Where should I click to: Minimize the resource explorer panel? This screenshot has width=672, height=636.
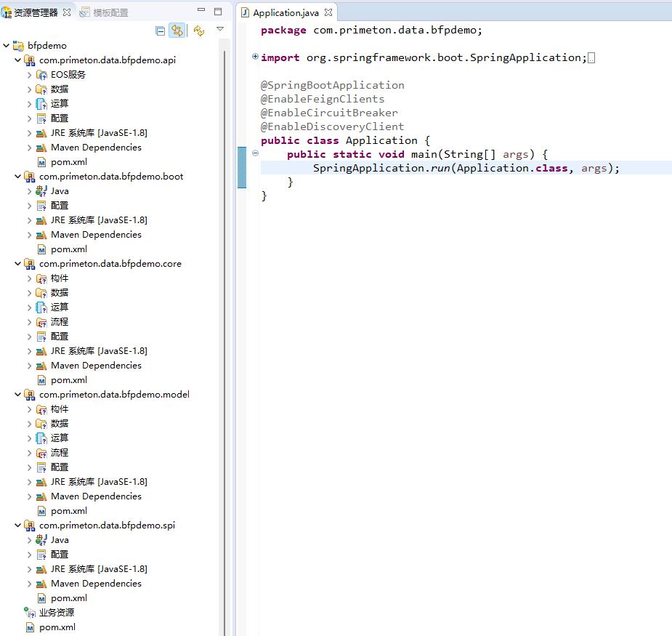click(x=201, y=11)
